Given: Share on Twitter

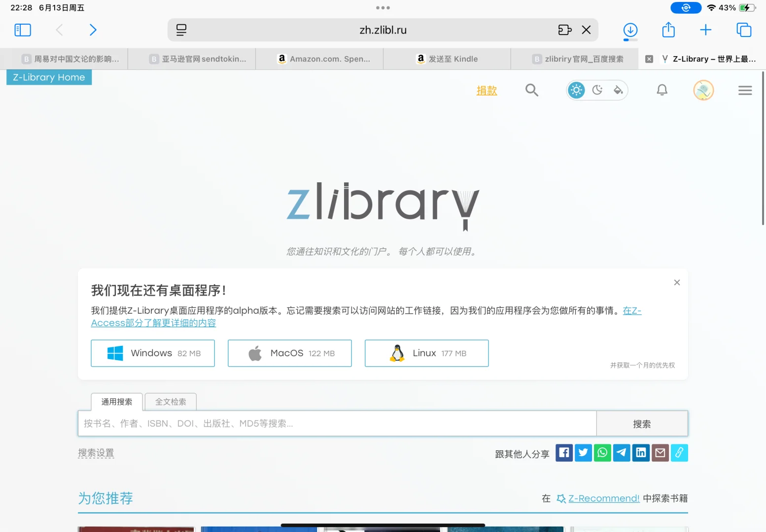Looking at the screenshot, I should 583,453.
